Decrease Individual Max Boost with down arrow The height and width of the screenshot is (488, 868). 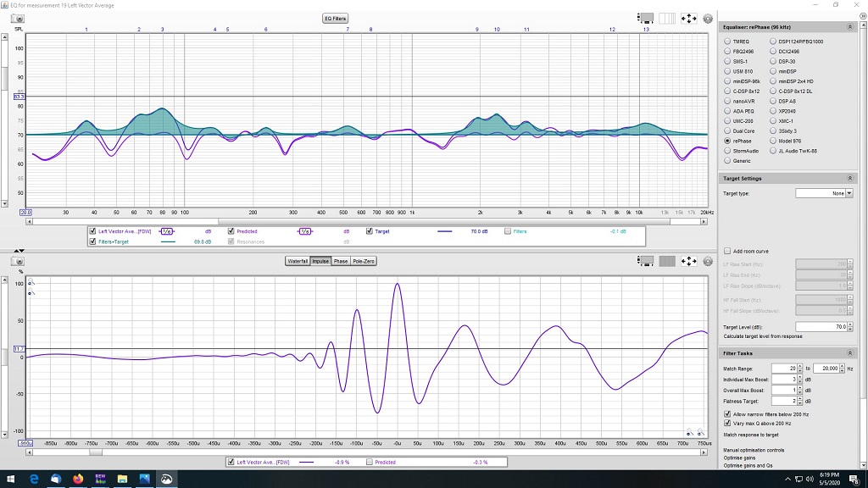point(800,382)
